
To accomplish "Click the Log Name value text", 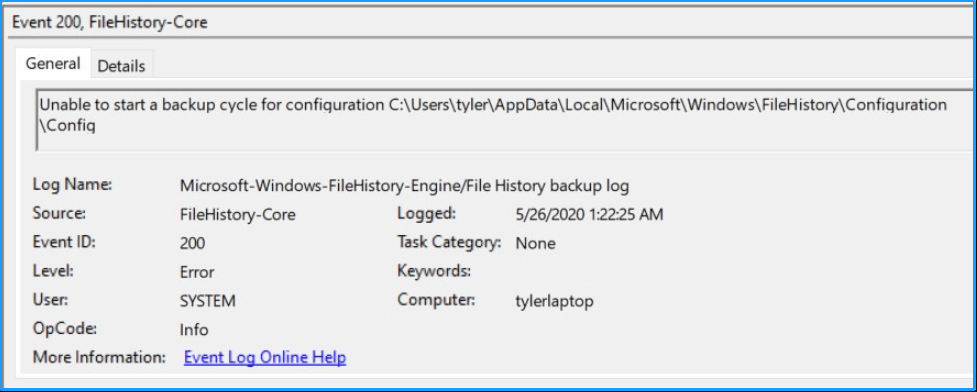I will 405,185.
